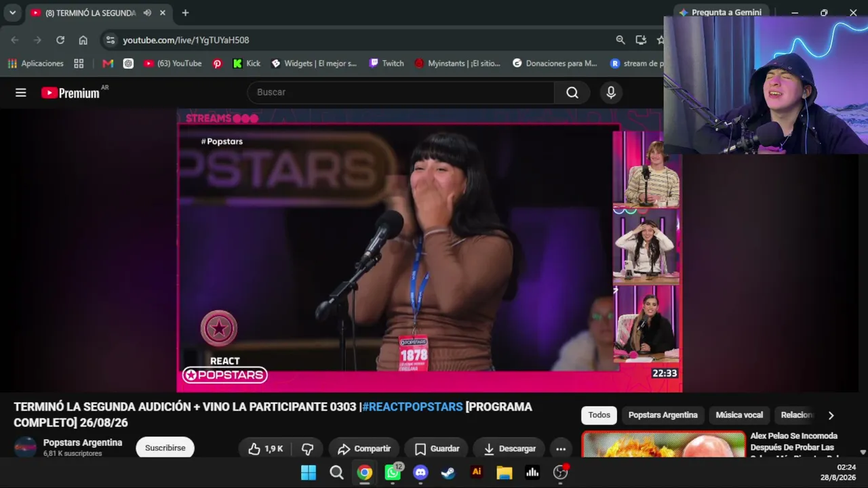This screenshot has height=488, width=868.
Task: Subscribe with the Suscribirse button
Action: [x=165, y=448]
